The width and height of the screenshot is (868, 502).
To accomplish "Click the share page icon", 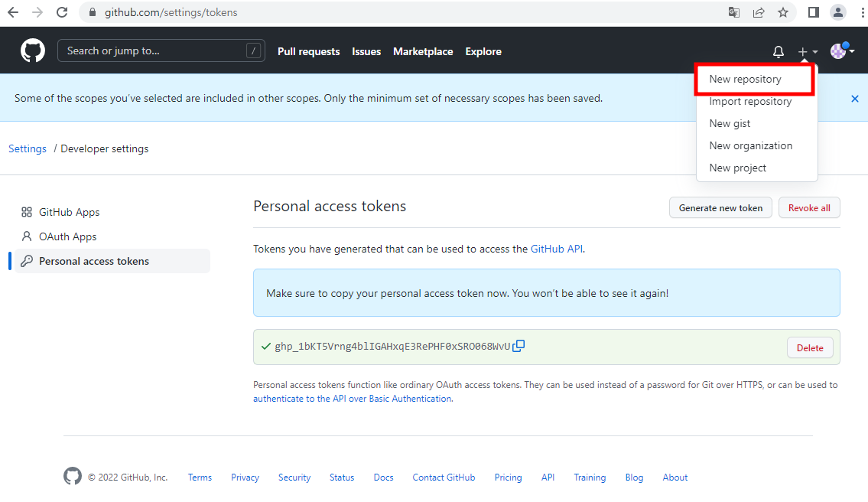I will 759,12.
